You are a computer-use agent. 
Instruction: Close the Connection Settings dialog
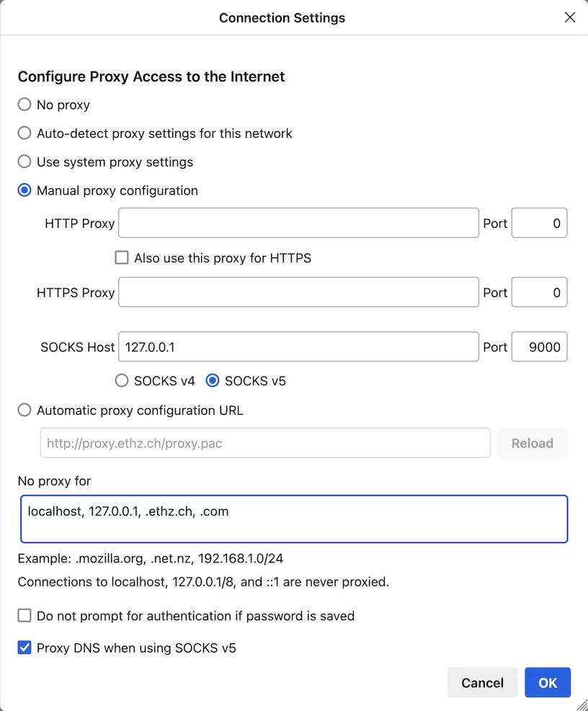pyautogui.click(x=569, y=17)
